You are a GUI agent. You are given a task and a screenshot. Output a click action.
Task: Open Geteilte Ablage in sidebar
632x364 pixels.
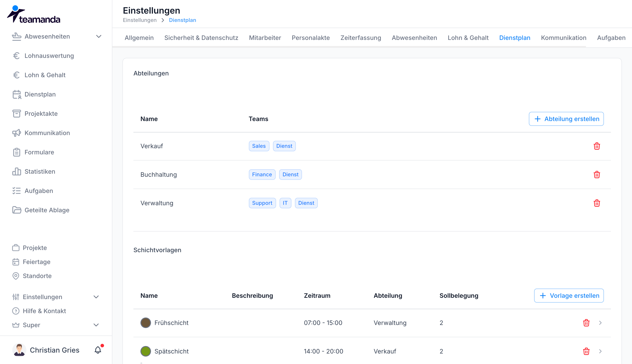click(x=47, y=210)
